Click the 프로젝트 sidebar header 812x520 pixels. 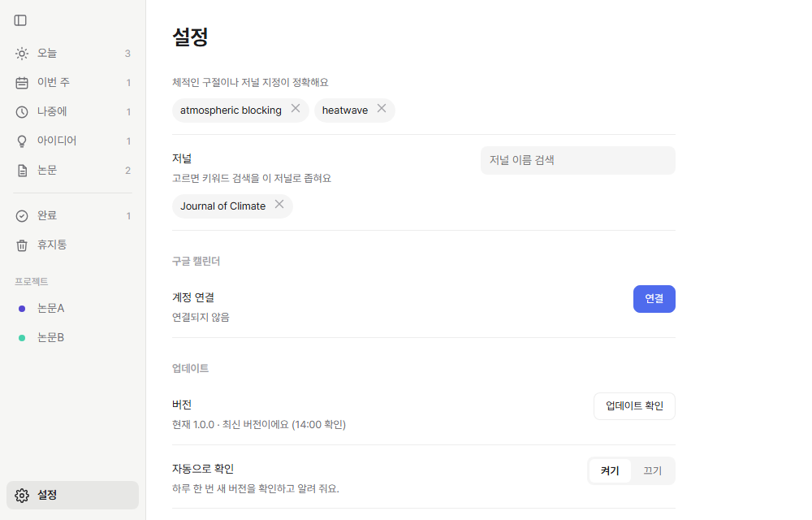32,282
